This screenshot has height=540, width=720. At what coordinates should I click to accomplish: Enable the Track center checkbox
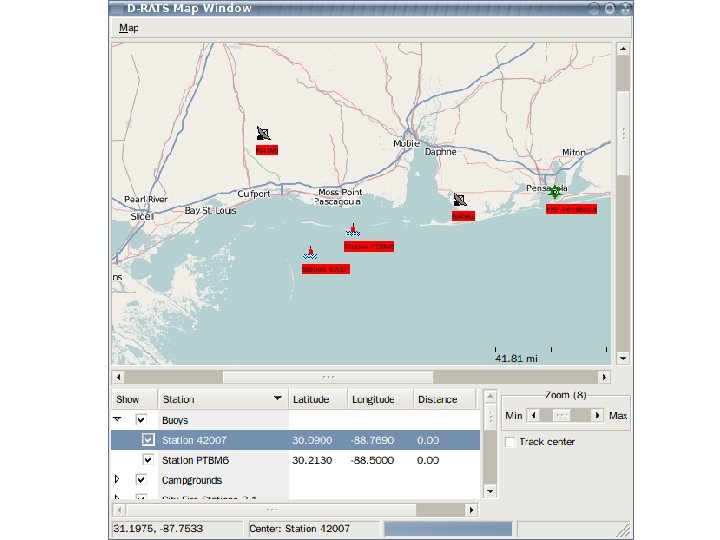point(510,442)
